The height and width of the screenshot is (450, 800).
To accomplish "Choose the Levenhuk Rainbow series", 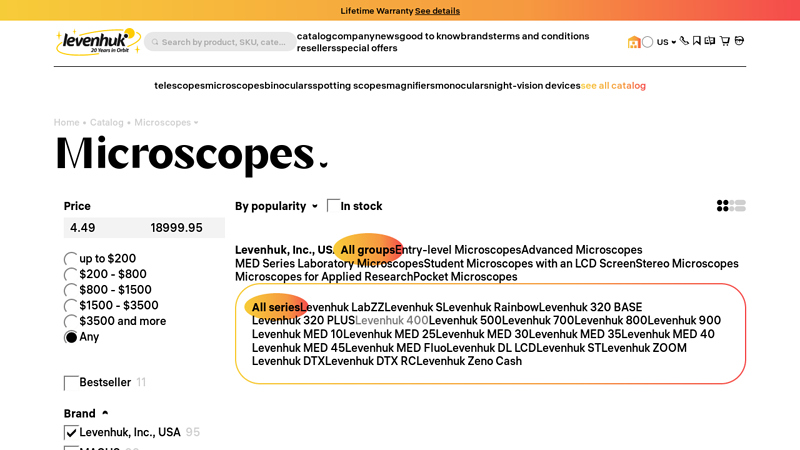I will (491, 307).
